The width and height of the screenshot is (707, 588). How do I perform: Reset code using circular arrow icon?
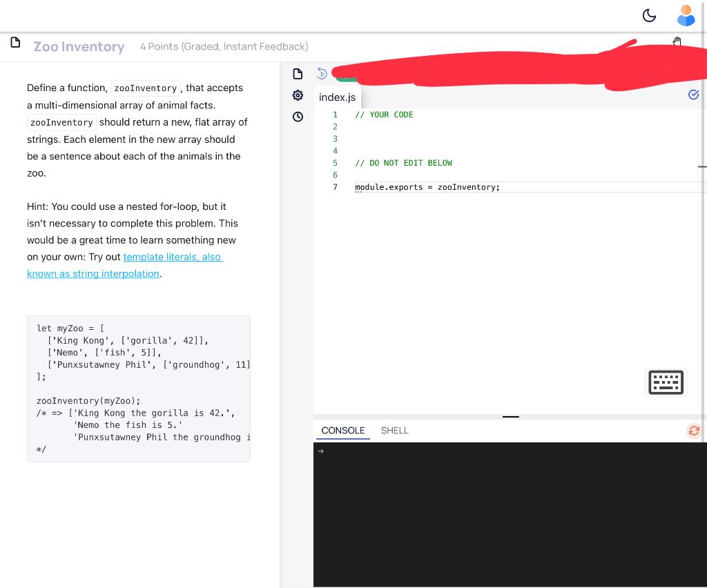(x=321, y=73)
